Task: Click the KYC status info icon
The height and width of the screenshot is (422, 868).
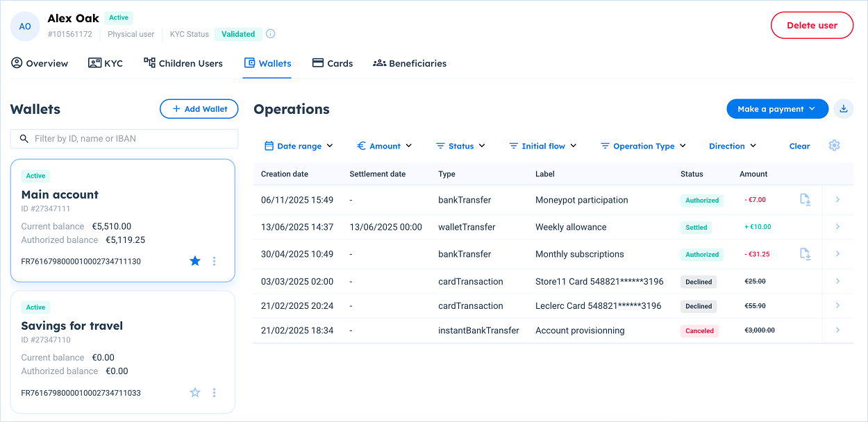Action: click(271, 34)
